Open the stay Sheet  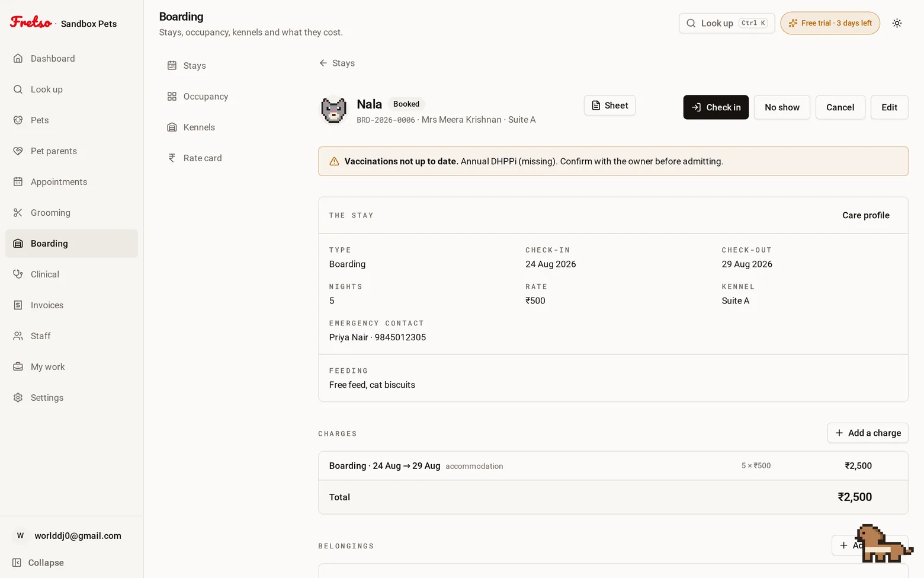tap(610, 106)
